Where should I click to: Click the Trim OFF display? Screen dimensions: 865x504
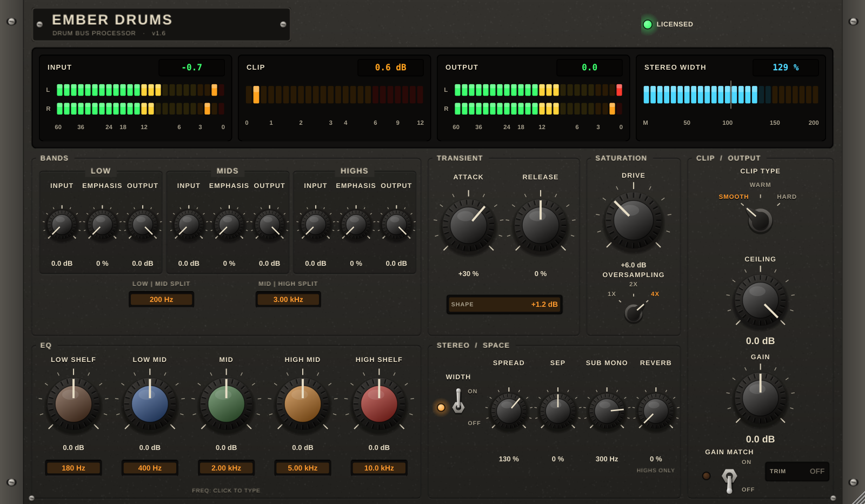tap(797, 472)
